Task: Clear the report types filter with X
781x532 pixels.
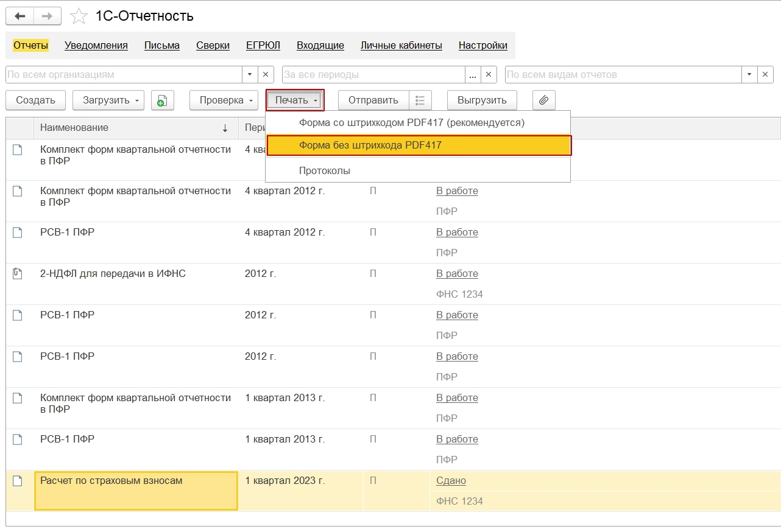Action: point(765,75)
